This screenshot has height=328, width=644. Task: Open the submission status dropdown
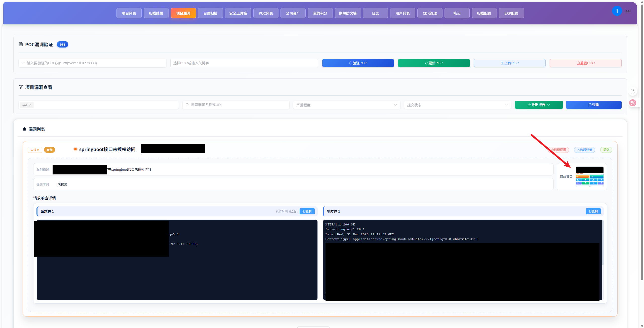coord(457,105)
